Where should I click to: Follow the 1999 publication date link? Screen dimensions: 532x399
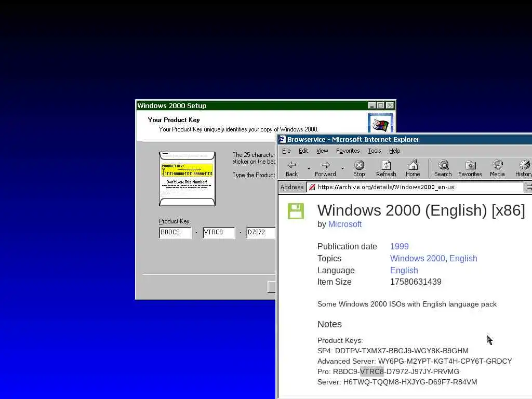click(400, 246)
